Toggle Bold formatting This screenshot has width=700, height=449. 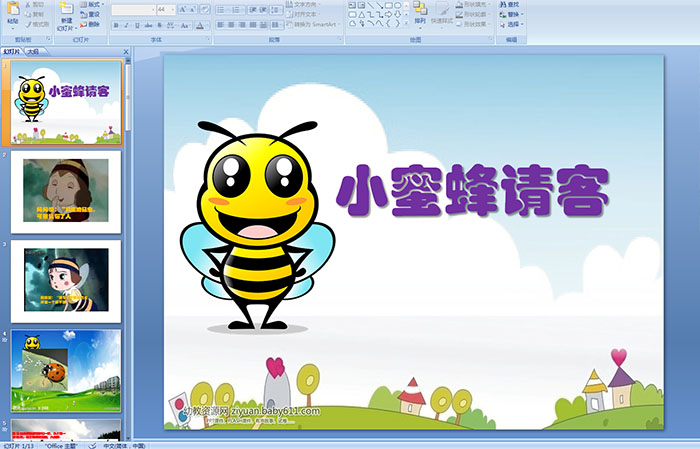[x=116, y=25]
